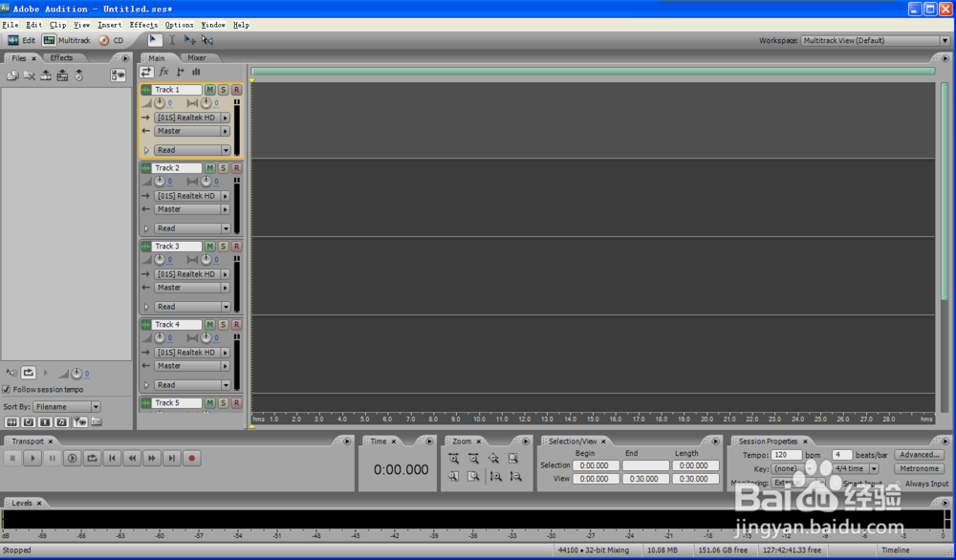Arm Track 3 for record

point(236,247)
